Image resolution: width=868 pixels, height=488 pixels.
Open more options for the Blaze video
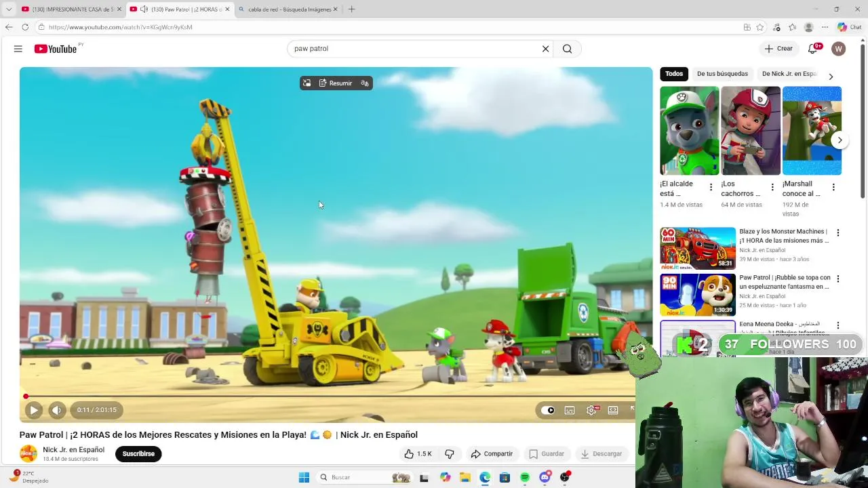point(838,232)
